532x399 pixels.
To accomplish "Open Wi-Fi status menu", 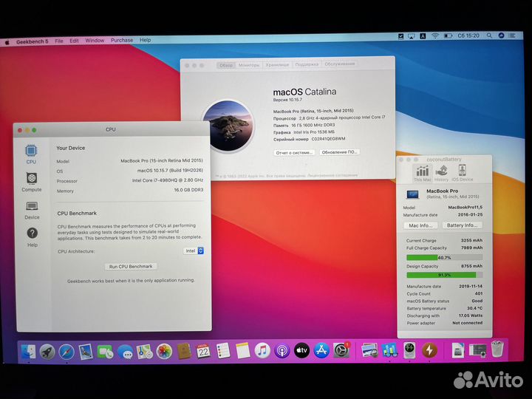I will click(x=435, y=35).
